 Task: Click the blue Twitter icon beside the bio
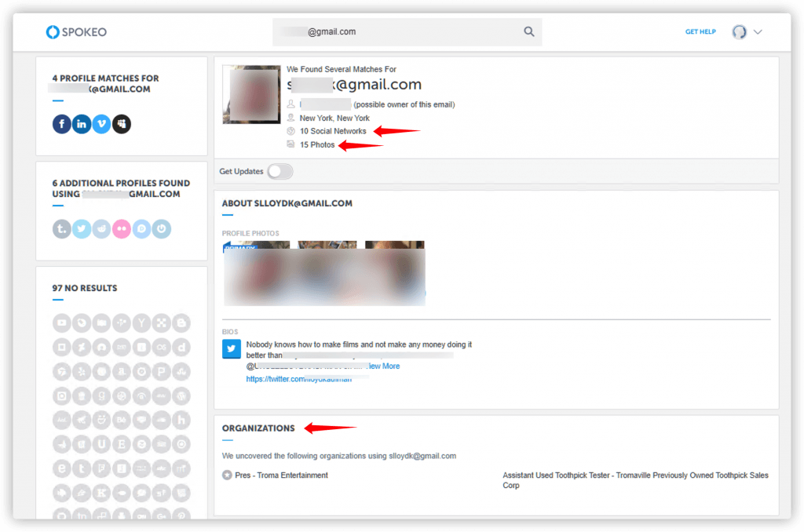coord(232,348)
